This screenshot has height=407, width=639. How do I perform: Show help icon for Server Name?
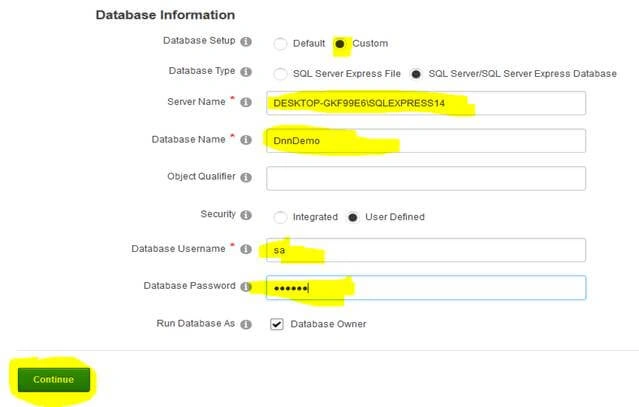(x=246, y=102)
